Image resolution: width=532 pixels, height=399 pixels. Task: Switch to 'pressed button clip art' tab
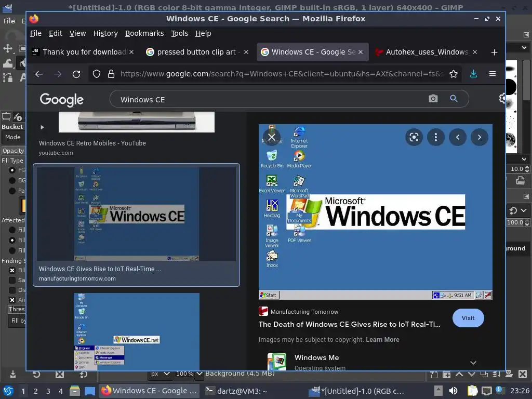[197, 52]
